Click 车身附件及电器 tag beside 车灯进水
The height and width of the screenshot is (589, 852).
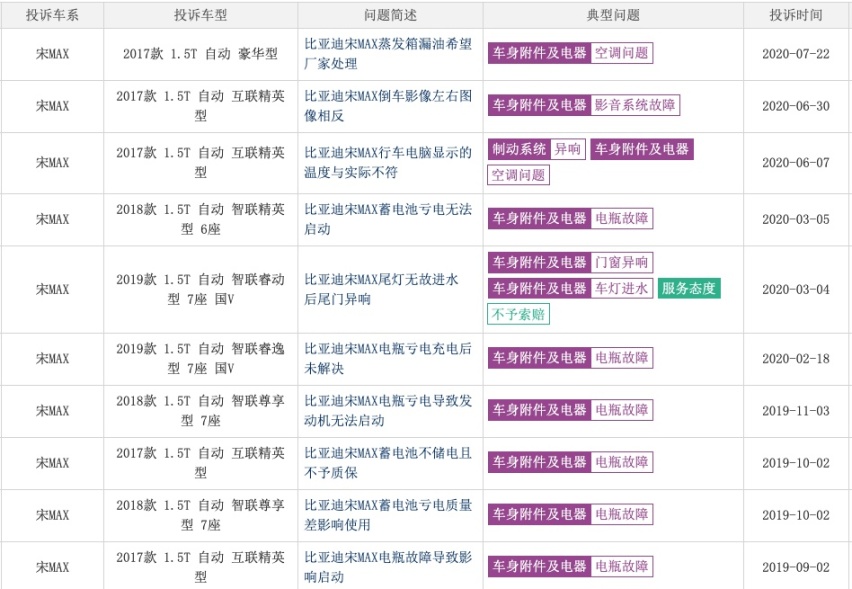[x=539, y=289]
